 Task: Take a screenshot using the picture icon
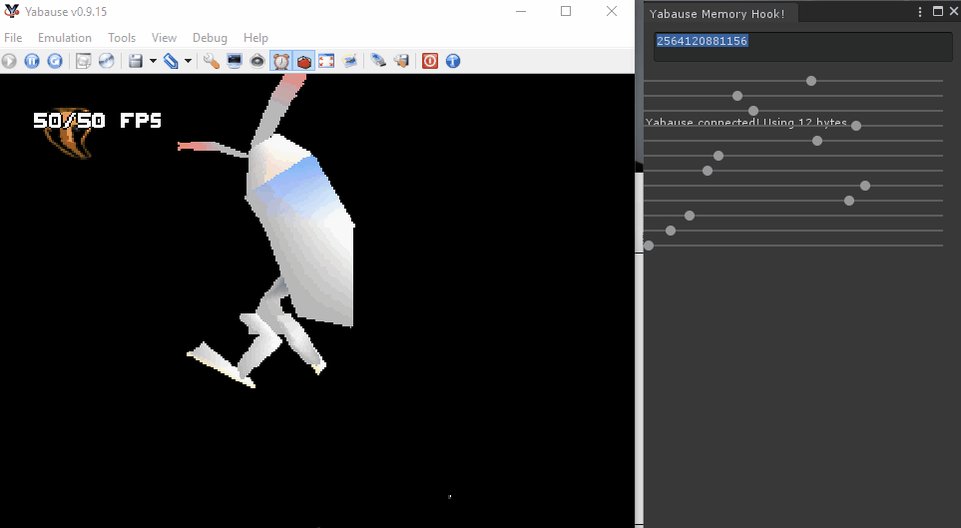coord(350,61)
